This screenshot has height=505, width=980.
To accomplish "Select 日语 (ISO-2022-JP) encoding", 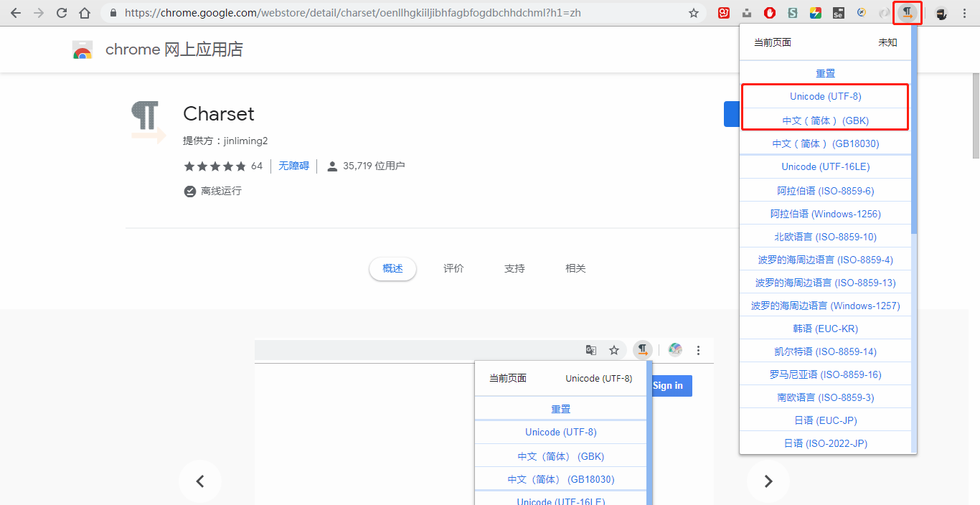I will (825, 443).
